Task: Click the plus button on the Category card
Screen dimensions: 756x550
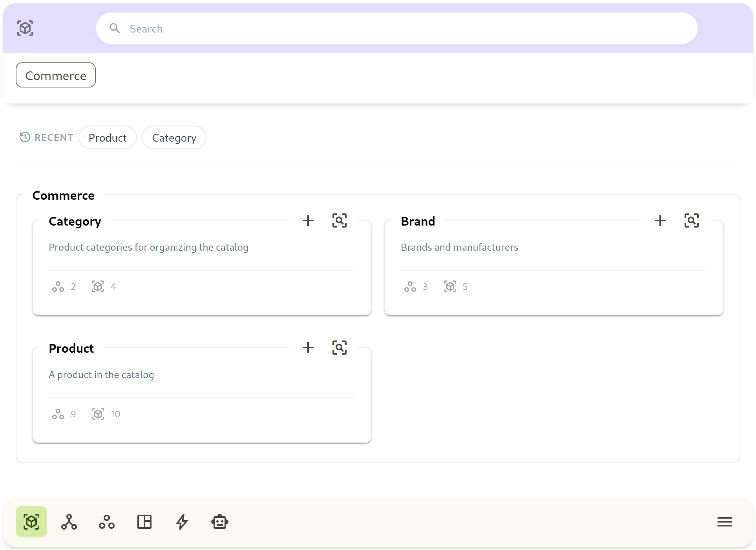Action: 308,220
